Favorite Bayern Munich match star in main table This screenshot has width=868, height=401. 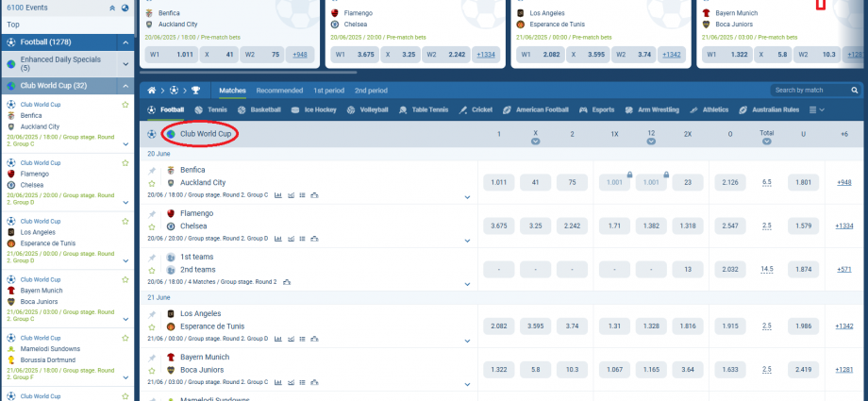point(152,371)
